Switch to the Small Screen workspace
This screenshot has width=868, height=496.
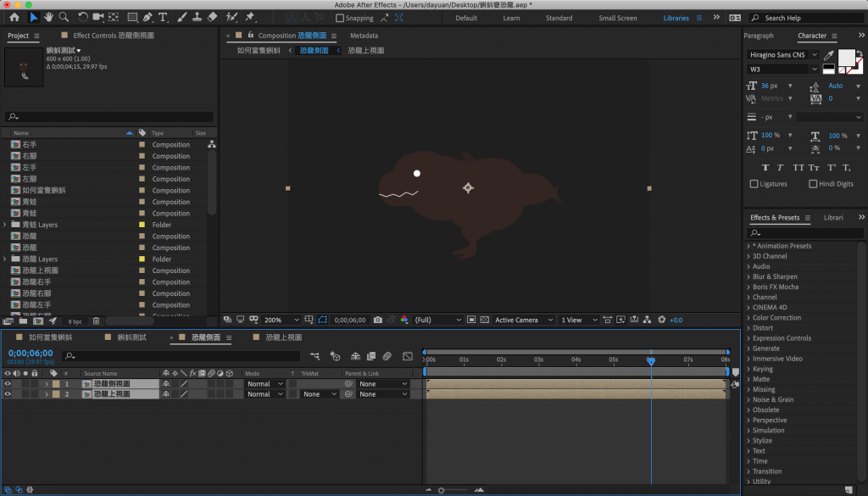coord(617,18)
